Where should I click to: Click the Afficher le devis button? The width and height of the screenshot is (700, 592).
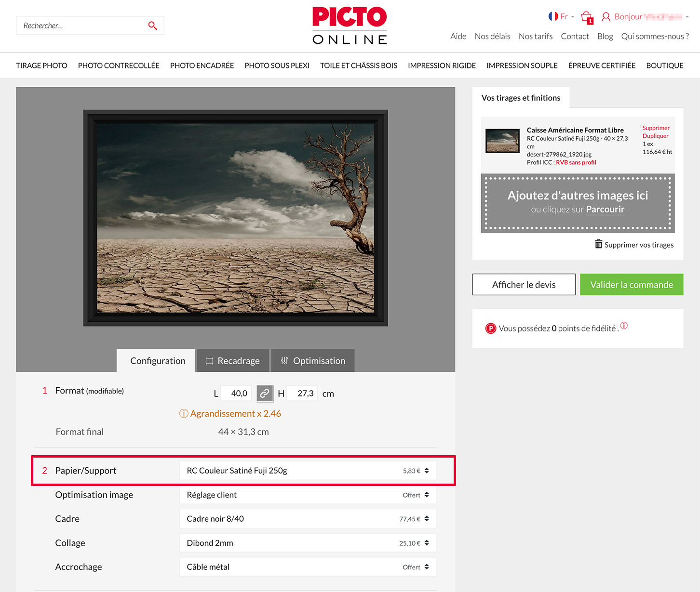524,285
